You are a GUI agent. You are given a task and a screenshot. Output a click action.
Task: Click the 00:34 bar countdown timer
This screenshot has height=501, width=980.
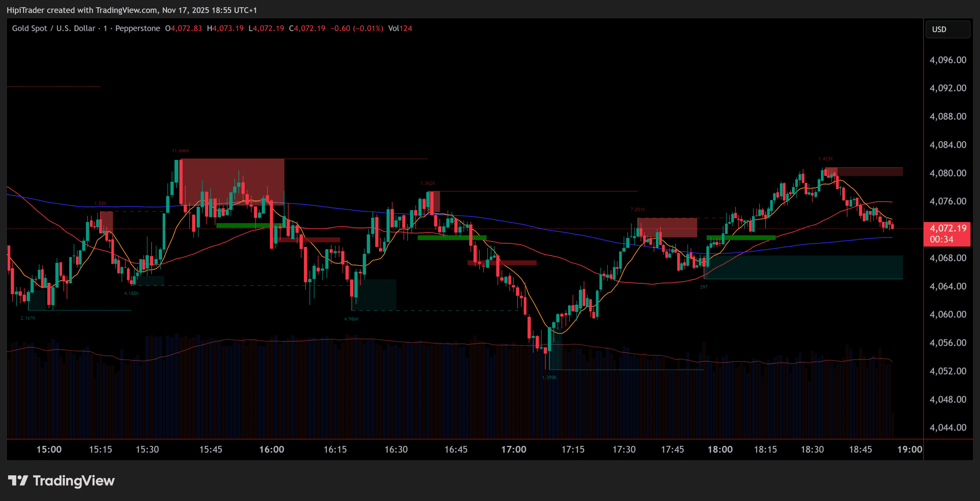pos(941,240)
